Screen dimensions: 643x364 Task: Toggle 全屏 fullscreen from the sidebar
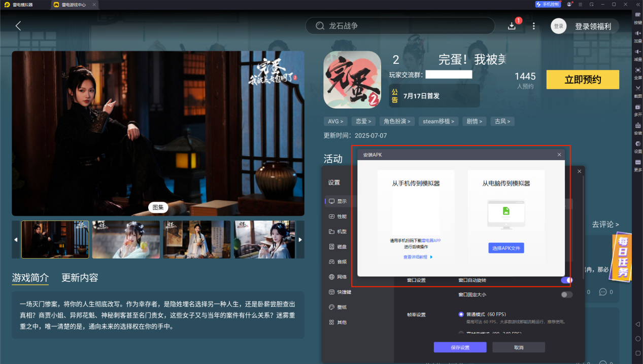(638, 73)
